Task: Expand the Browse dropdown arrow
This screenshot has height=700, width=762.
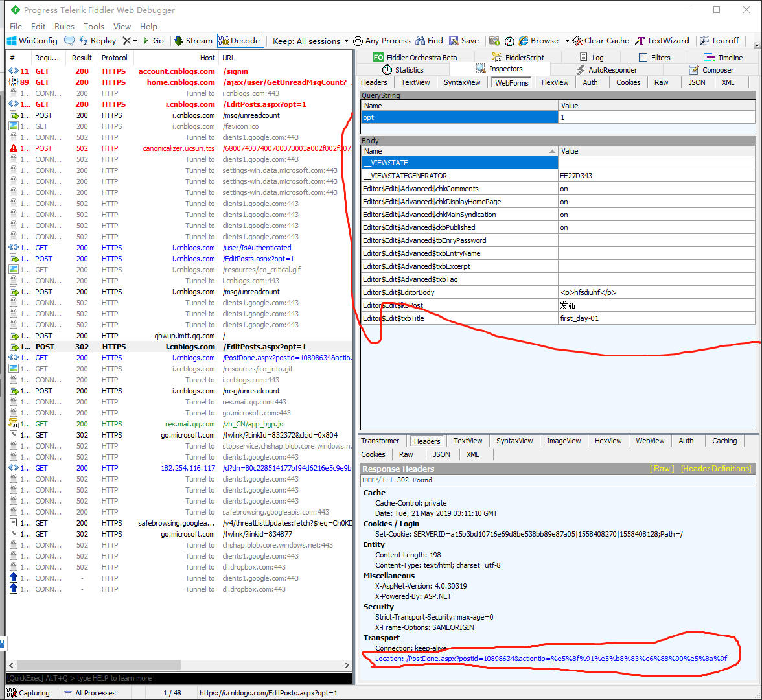Action: (x=567, y=41)
